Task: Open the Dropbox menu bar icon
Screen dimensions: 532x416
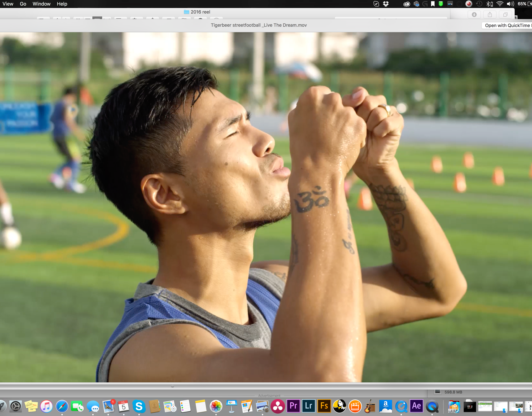Action: [x=386, y=4]
